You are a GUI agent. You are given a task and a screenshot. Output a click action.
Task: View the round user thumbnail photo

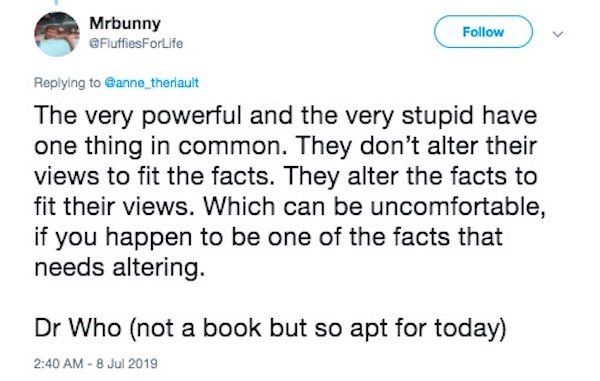(x=57, y=34)
